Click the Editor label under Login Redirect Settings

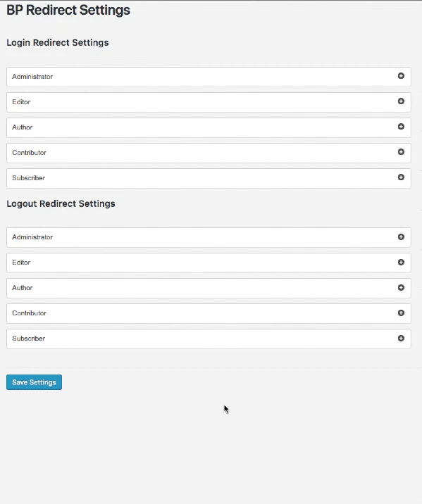tap(21, 102)
